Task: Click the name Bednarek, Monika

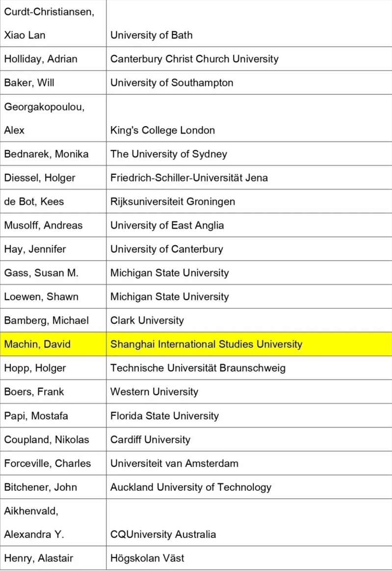Action: 46,154
